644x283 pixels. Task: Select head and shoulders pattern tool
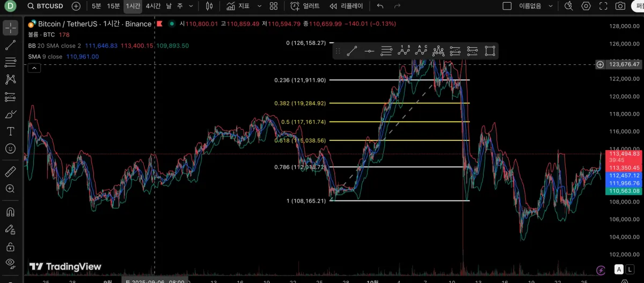(438, 51)
